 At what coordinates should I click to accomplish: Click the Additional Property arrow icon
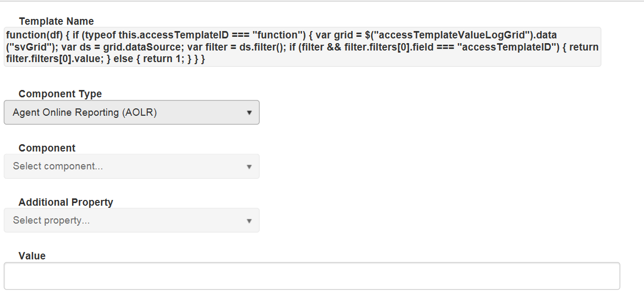click(x=249, y=221)
